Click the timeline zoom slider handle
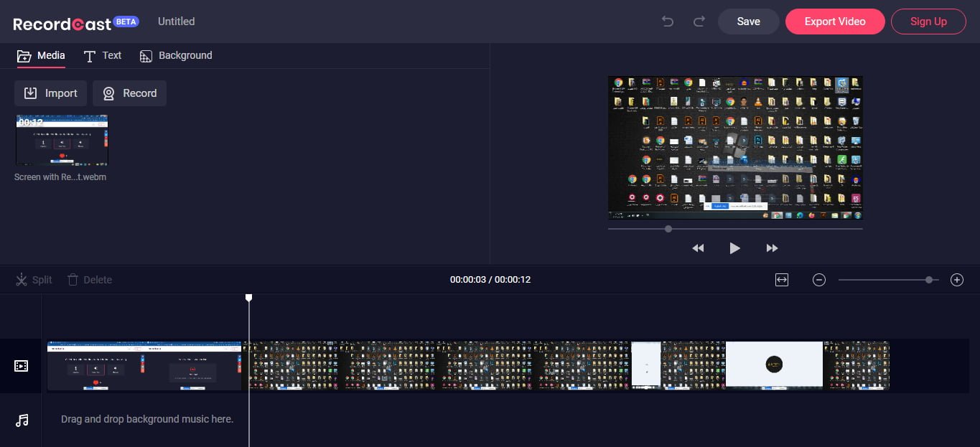This screenshot has width=980, height=447. coord(929,280)
